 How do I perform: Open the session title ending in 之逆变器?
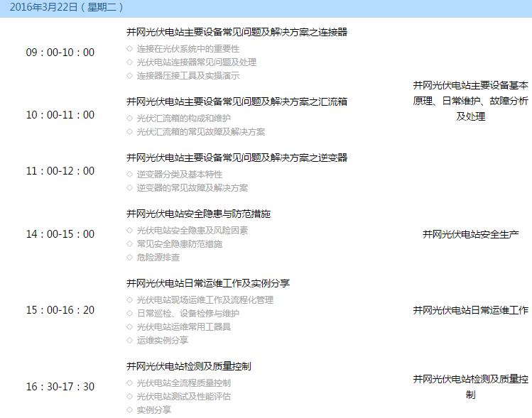pyautogui.click(x=237, y=158)
